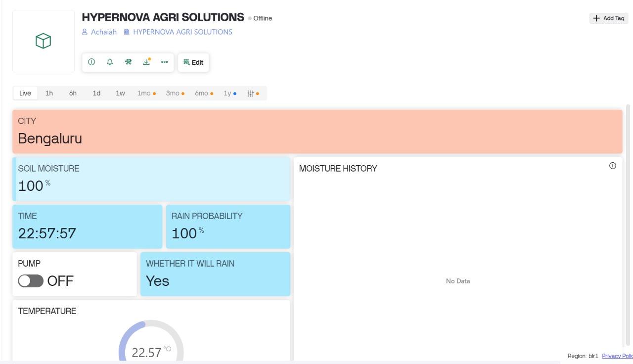
Task: Click the Bengaluru city value
Action: point(50,139)
